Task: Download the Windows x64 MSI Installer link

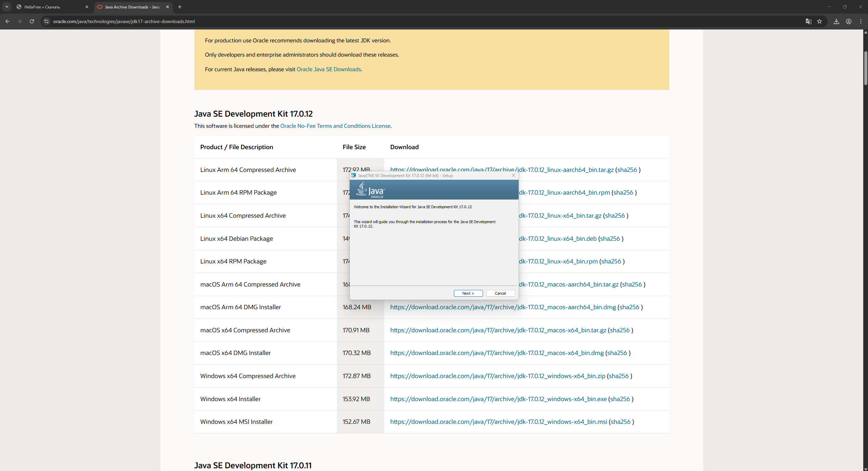Action: click(499, 422)
